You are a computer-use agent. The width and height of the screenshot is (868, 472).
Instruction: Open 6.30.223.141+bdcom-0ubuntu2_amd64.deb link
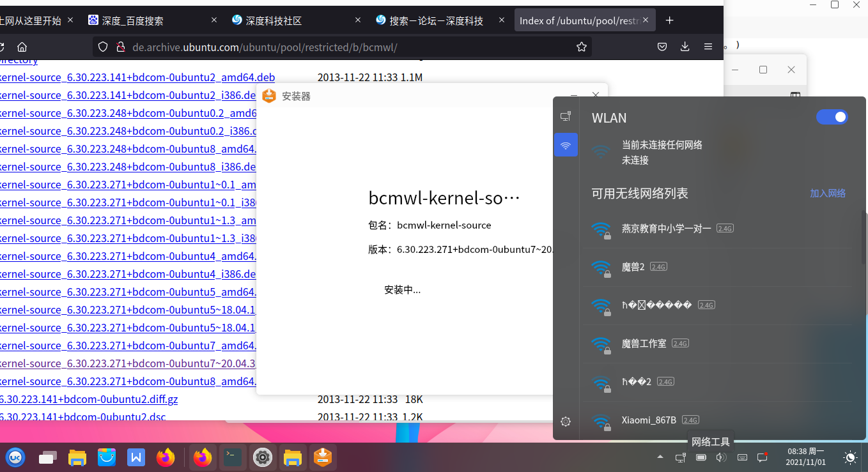tap(137, 77)
